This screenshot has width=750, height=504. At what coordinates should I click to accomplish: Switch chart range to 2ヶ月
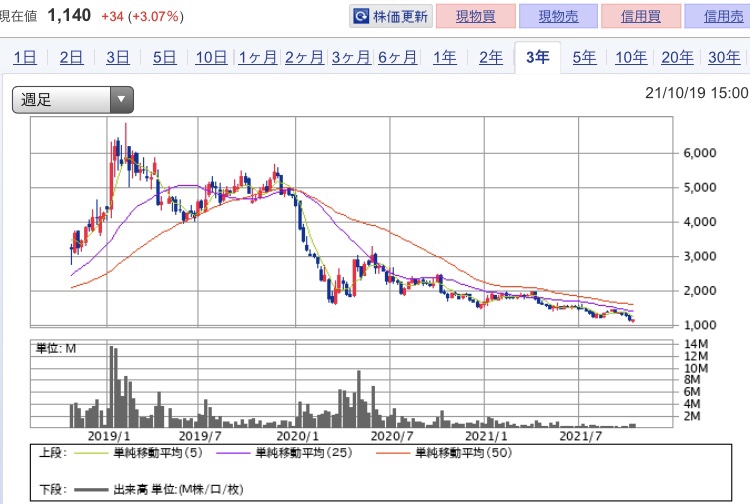coord(304,58)
